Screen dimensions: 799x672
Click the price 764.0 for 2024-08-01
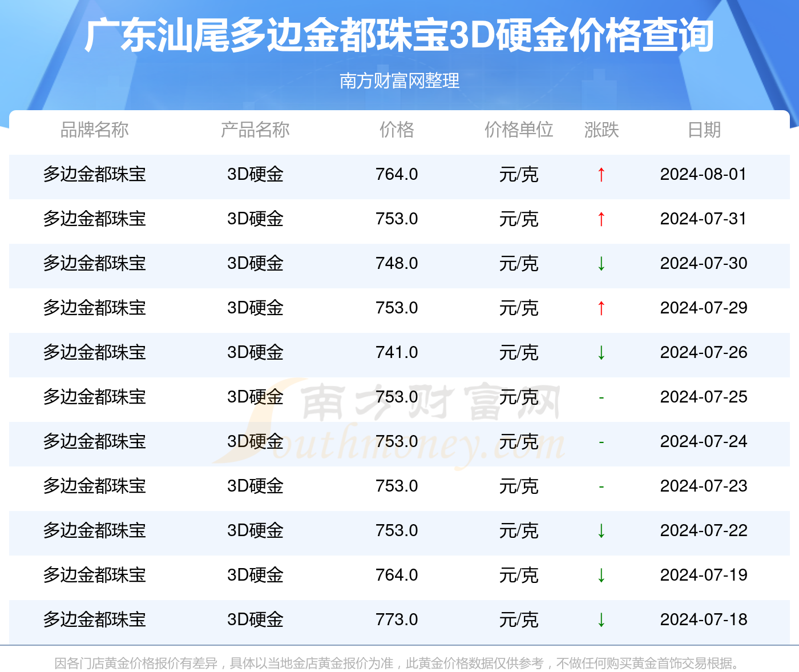397,174
